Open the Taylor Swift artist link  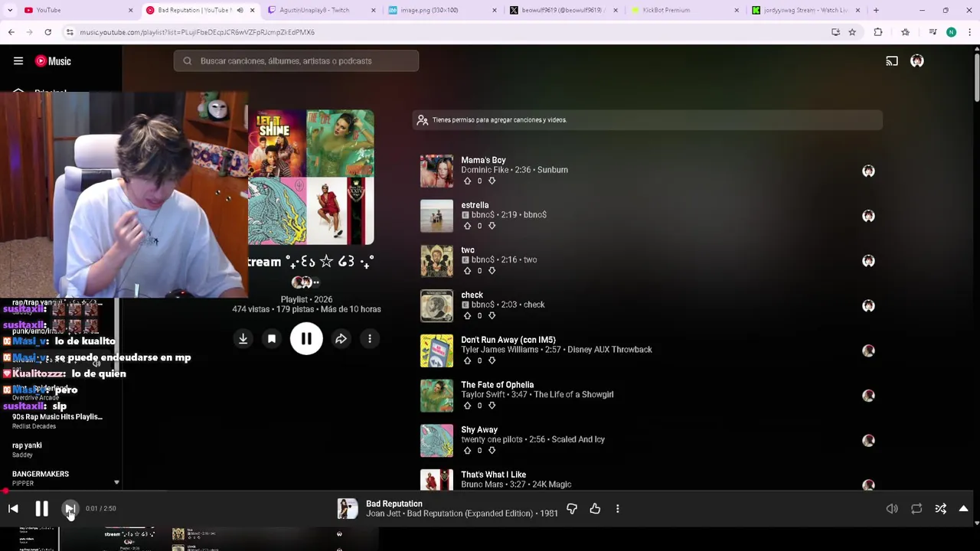point(483,395)
